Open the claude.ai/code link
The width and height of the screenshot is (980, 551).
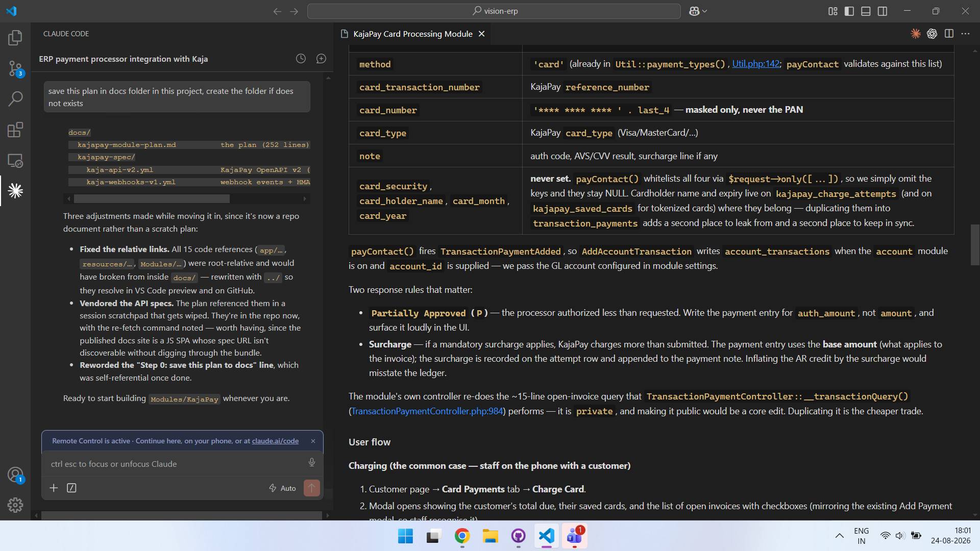point(275,441)
